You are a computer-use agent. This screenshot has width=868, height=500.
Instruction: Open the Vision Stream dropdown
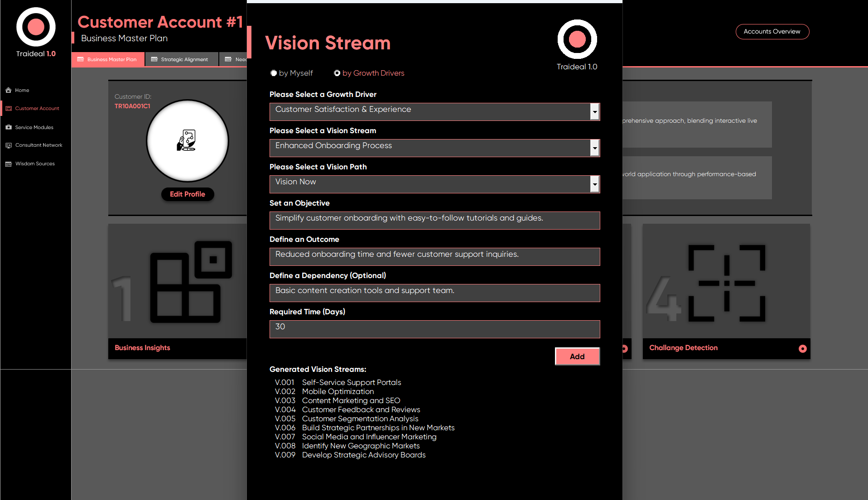[594, 148]
